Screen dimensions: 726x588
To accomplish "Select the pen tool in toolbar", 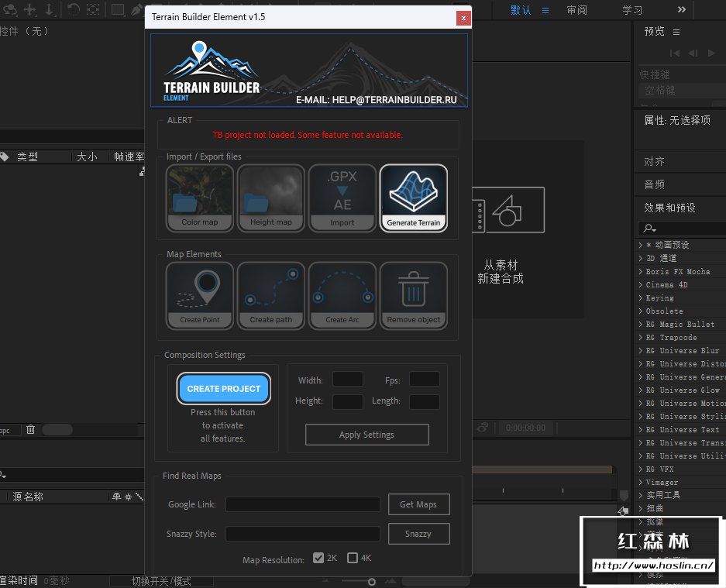I will click(137, 9).
